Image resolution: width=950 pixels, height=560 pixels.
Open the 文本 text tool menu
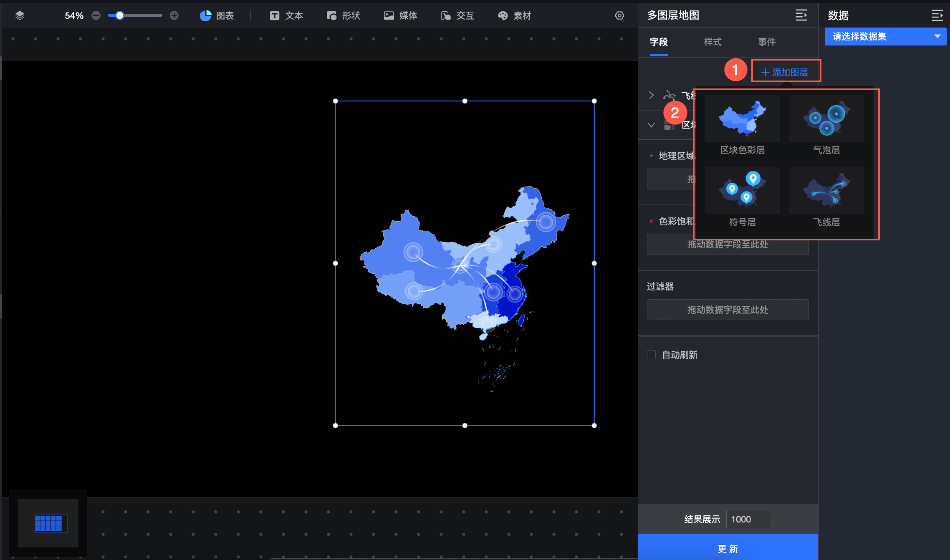coord(286,15)
